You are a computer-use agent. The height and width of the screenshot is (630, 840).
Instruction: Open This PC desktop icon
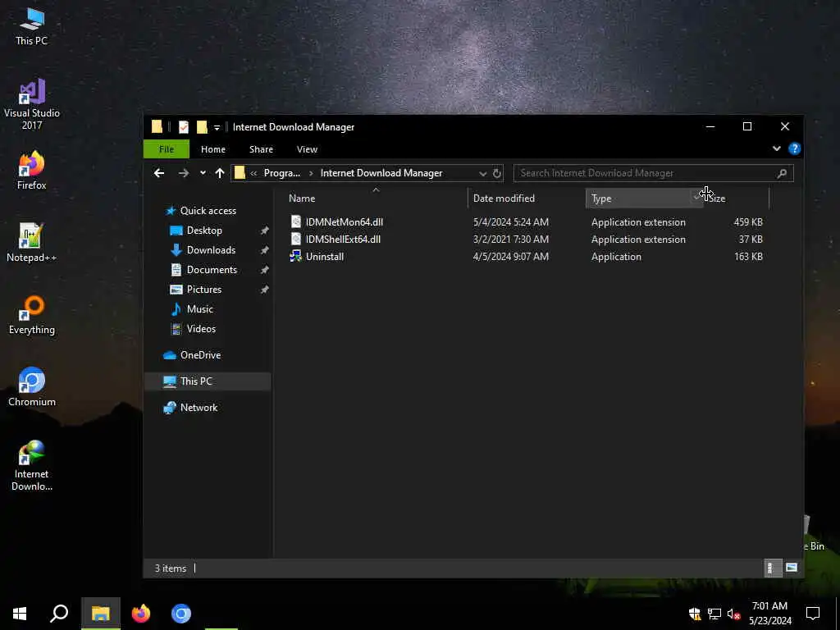click(x=32, y=25)
